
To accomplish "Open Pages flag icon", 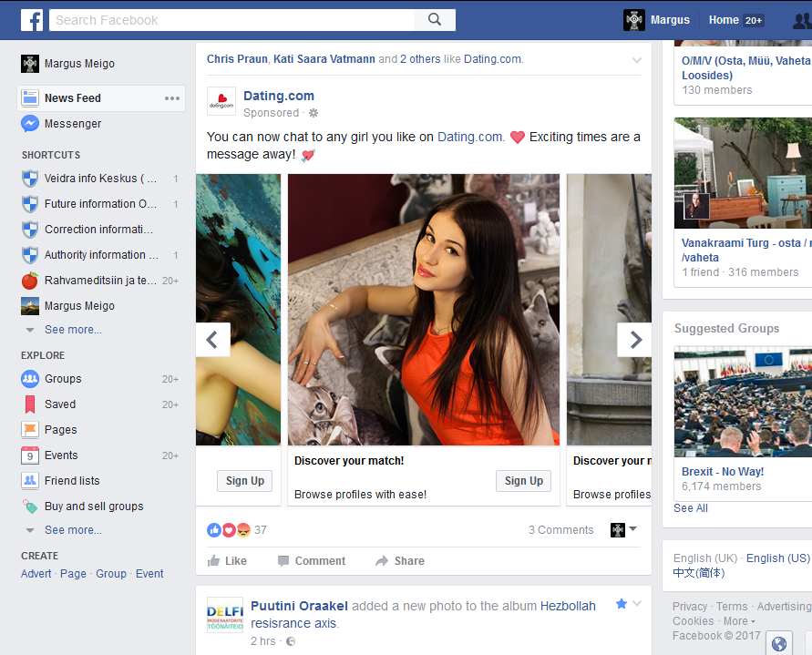I will (x=30, y=430).
